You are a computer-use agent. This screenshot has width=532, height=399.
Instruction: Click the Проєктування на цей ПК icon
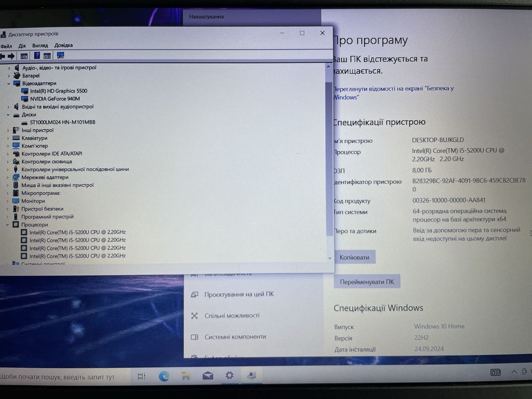click(x=194, y=295)
